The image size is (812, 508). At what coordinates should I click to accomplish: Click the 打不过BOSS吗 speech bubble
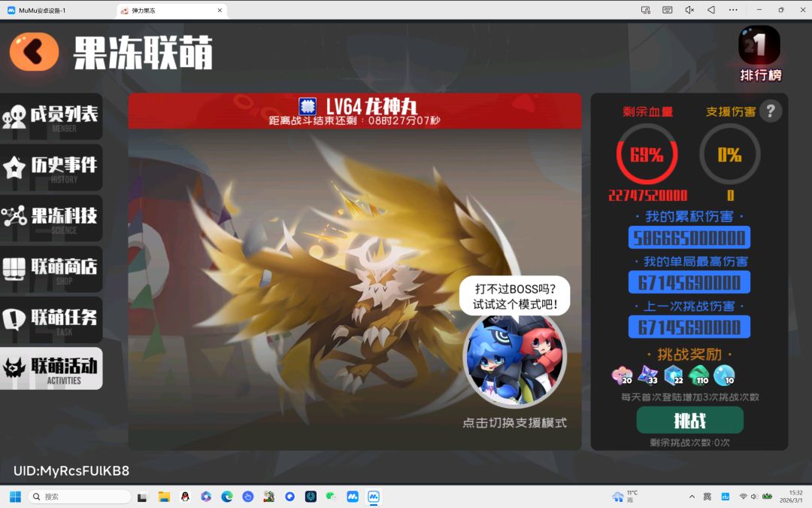point(515,297)
